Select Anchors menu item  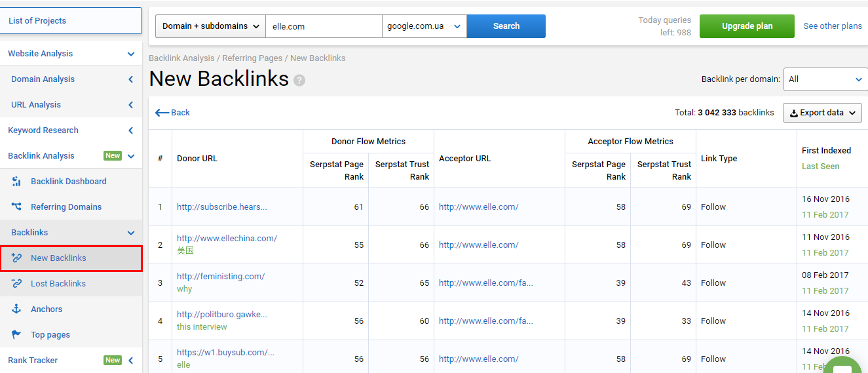pyautogui.click(x=47, y=309)
